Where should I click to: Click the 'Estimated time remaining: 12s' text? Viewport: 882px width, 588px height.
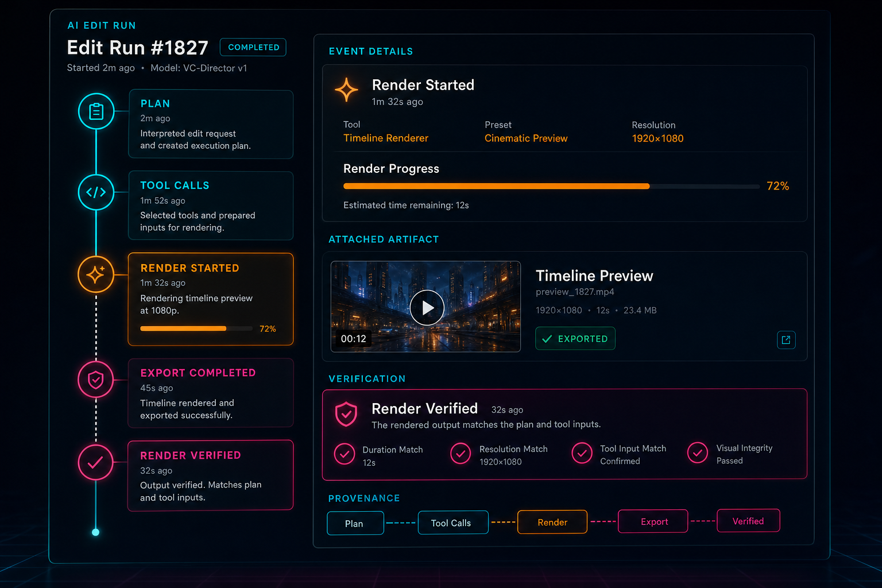tap(406, 205)
